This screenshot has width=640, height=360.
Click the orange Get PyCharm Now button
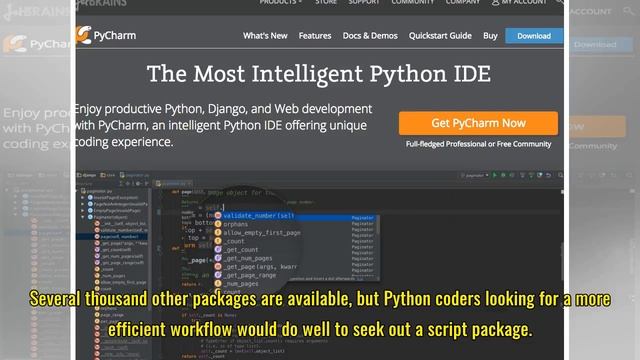[478, 123]
